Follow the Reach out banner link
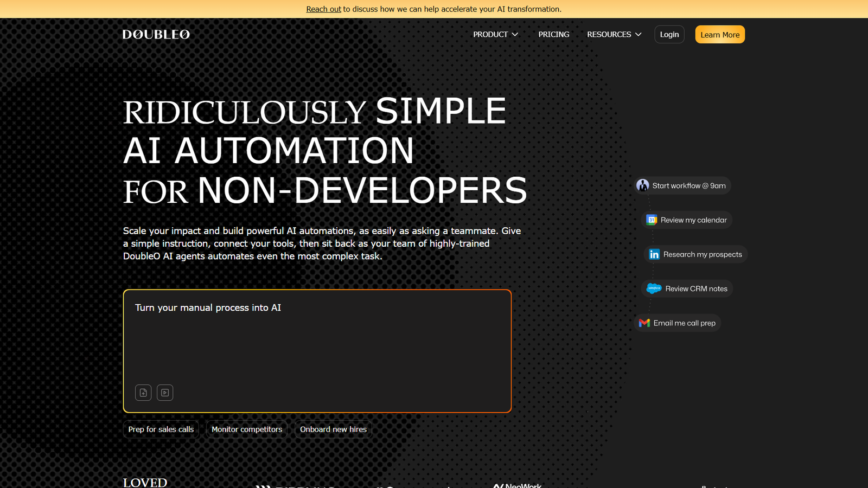 (x=324, y=9)
